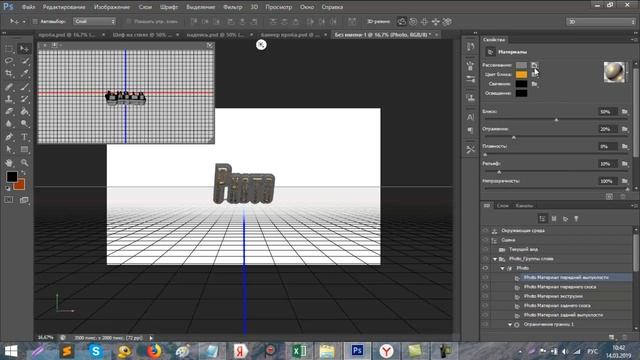This screenshot has width=640, height=360.
Task: Open texture folder for Свечение
Action: coord(534,84)
